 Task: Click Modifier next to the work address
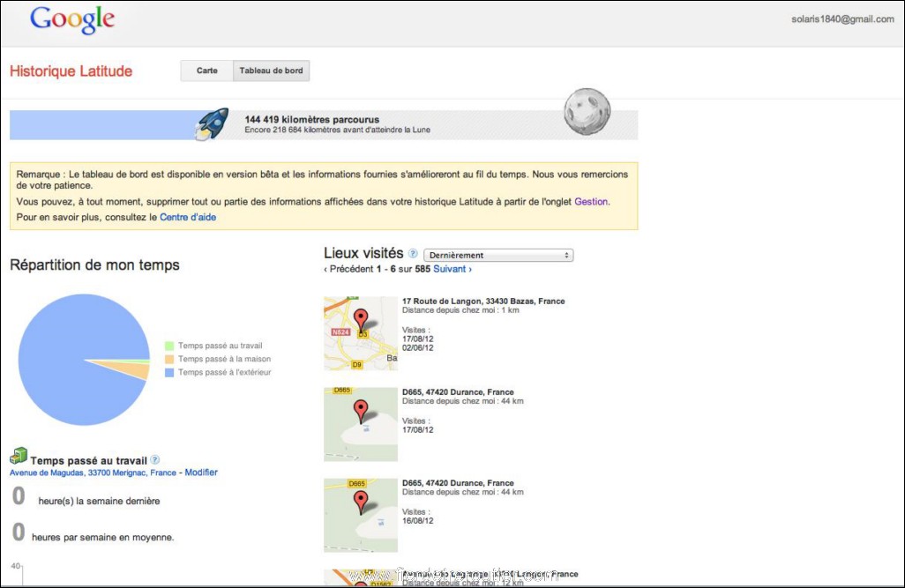(201, 472)
